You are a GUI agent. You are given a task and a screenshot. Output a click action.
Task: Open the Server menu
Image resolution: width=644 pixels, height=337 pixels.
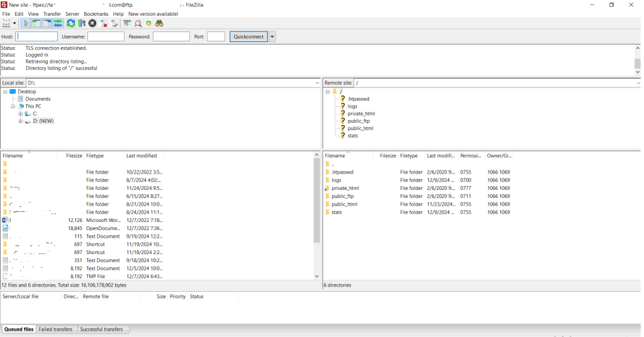click(x=72, y=14)
